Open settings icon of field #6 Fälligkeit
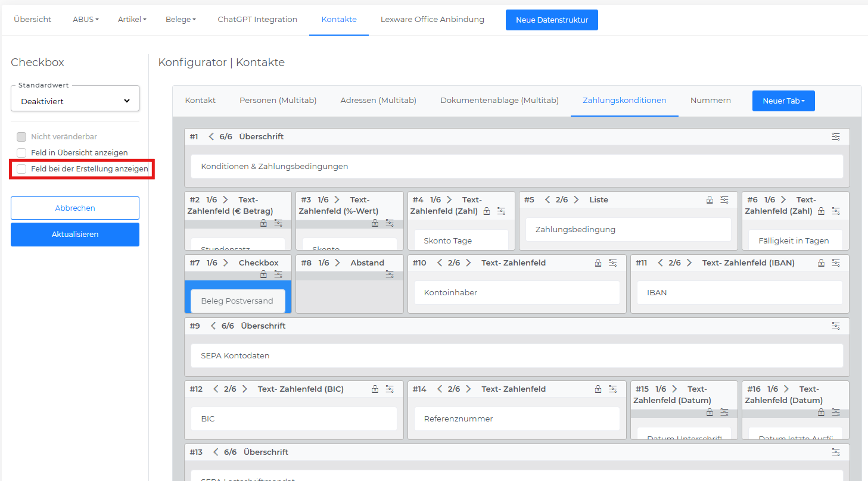Screen dimensions: 868x481 pyautogui.click(x=836, y=211)
